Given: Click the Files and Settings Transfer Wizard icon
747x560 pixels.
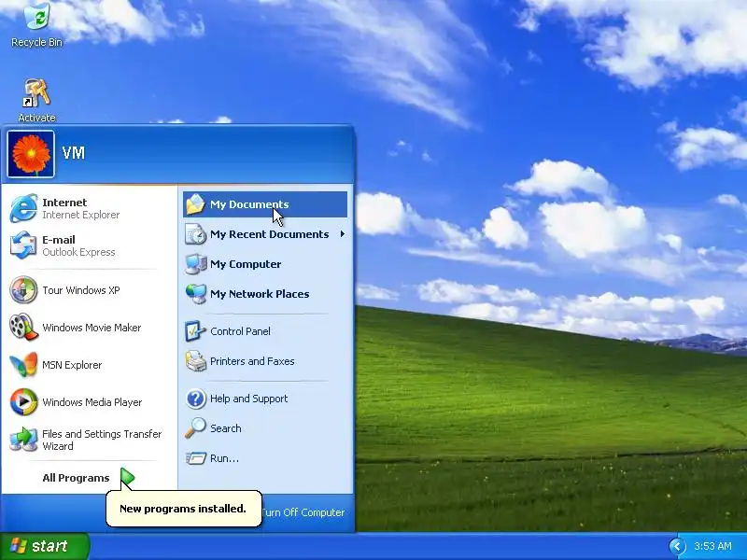Looking at the screenshot, I should pyautogui.click(x=23, y=440).
